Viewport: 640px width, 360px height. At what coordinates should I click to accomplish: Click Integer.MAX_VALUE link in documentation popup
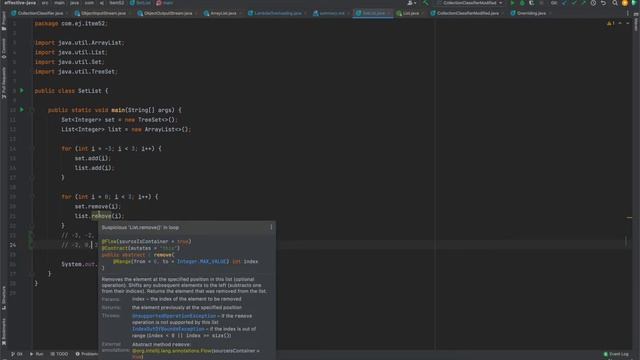[x=202, y=262]
